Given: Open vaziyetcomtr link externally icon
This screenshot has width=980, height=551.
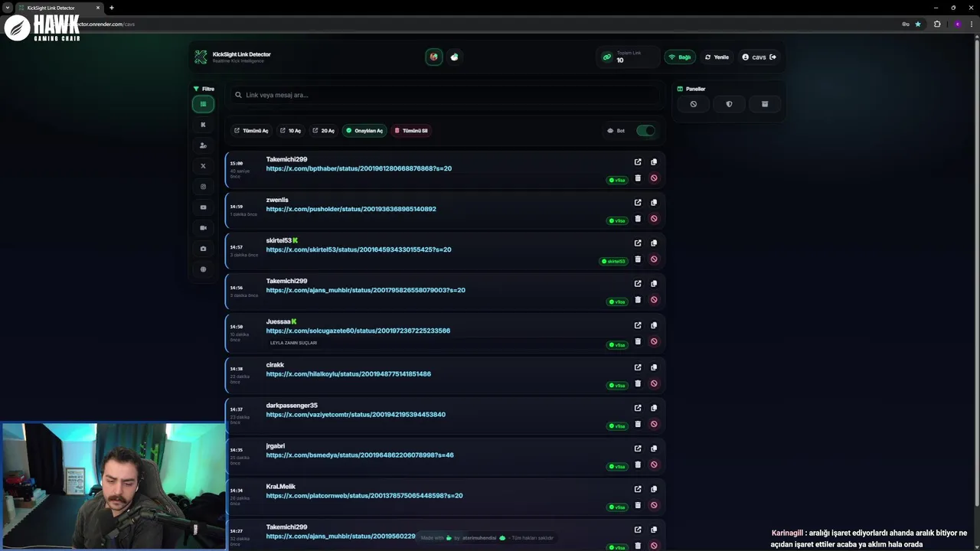Looking at the screenshot, I should [x=638, y=408].
